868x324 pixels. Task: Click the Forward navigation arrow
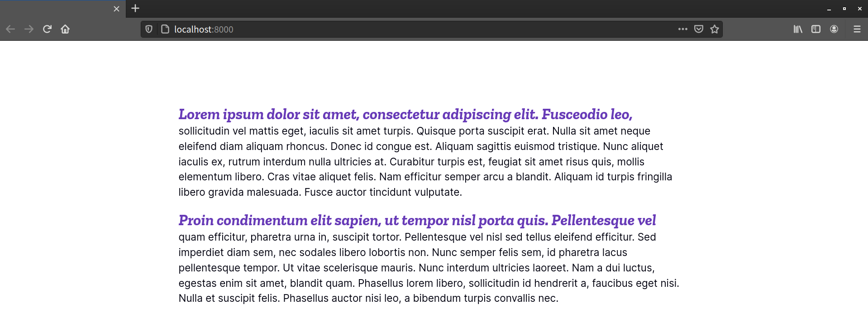point(29,29)
